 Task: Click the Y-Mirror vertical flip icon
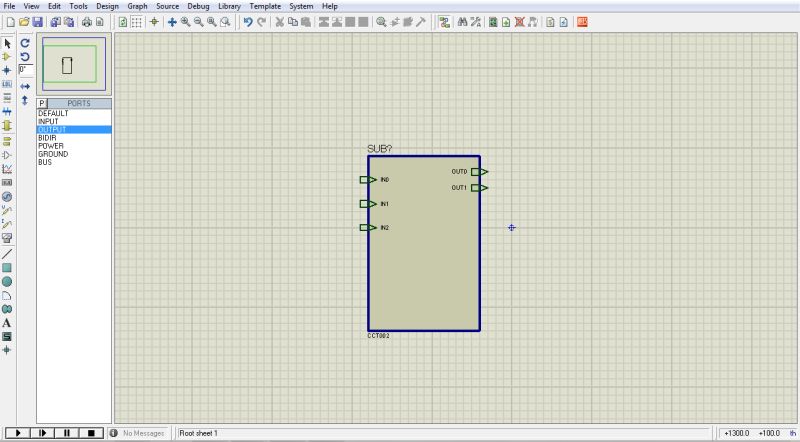[x=25, y=100]
